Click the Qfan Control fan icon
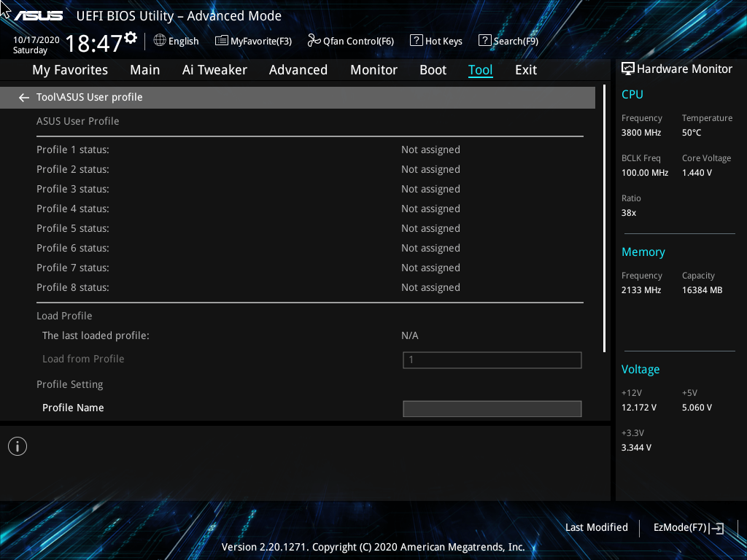 [x=314, y=41]
